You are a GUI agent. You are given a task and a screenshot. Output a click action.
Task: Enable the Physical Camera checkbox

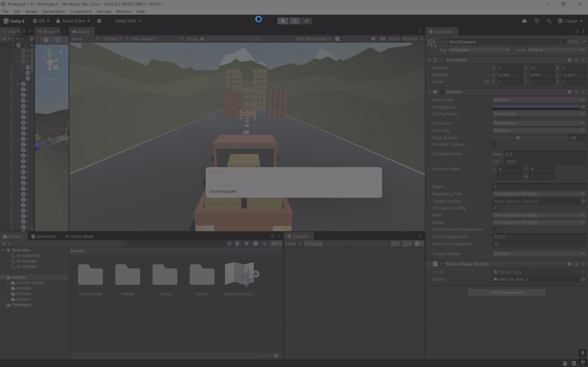click(495, 145)
